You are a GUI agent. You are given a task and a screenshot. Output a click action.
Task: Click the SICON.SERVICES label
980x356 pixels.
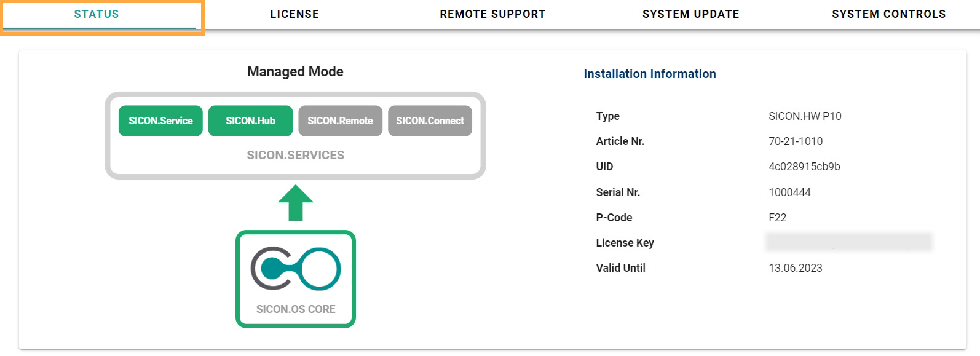tap(295, 155)
